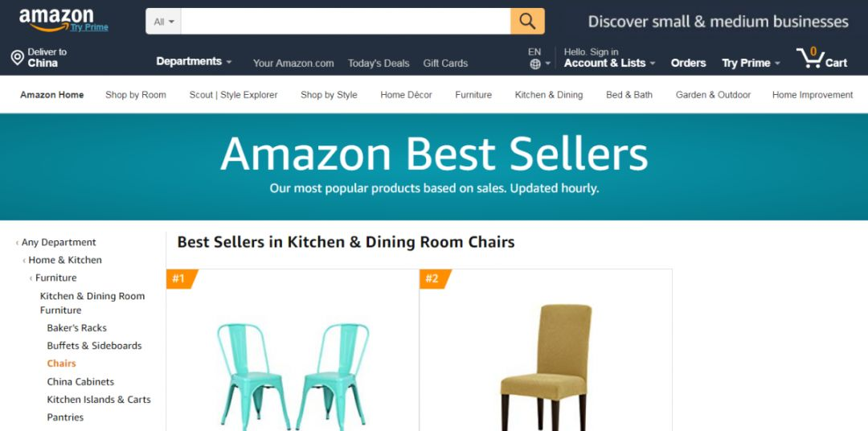Click the orange search magnifier button
The height and width of the screenshot is (431, 868).
pyautogui.click(x=527, y=21)
